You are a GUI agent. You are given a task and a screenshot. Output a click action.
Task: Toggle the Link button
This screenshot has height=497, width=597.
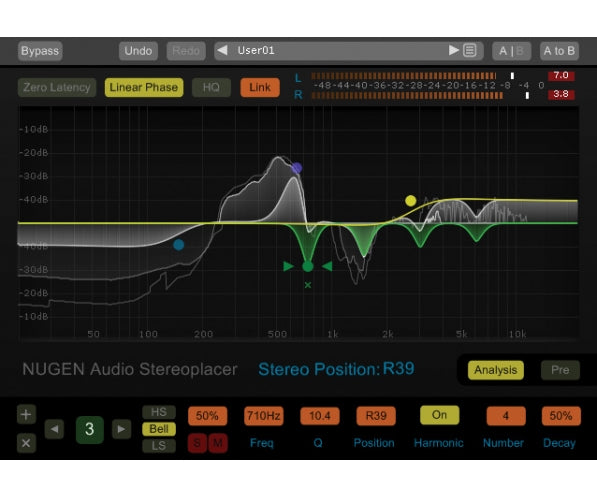coord(260,88)
